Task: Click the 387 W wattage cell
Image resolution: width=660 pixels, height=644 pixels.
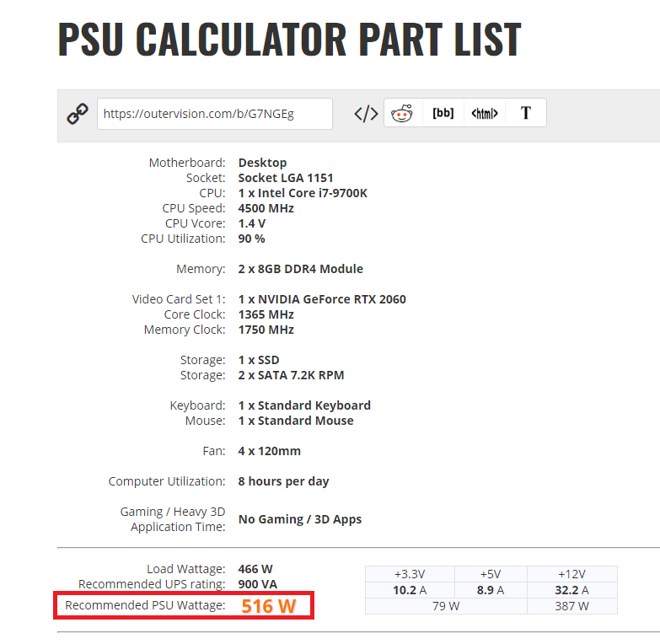Action: (x=572, y=606)
